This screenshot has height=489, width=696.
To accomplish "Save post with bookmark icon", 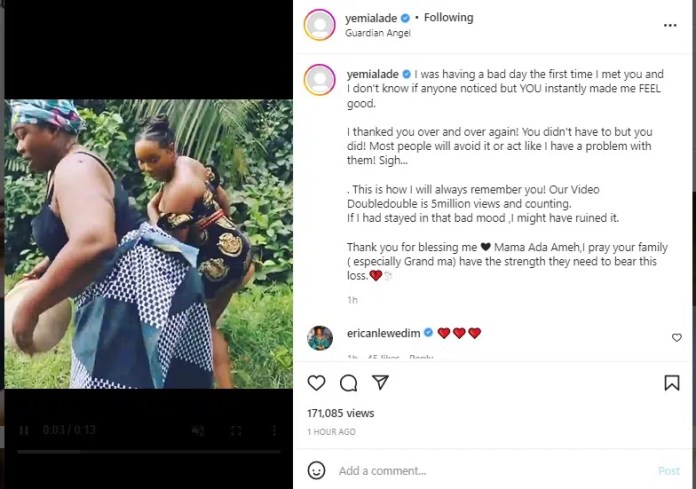I will pos(672,383).
